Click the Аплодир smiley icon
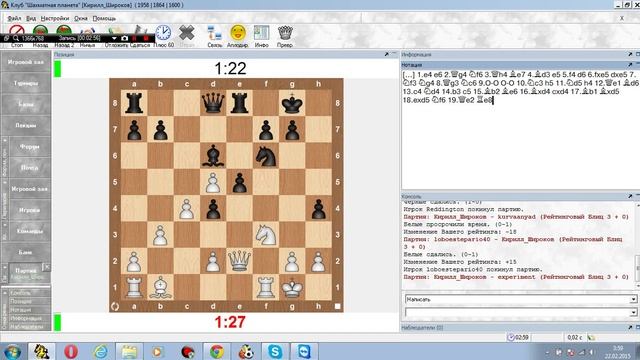Image resolution: width=640 pixels, height=360 pixels. click(x=238, y=33)
